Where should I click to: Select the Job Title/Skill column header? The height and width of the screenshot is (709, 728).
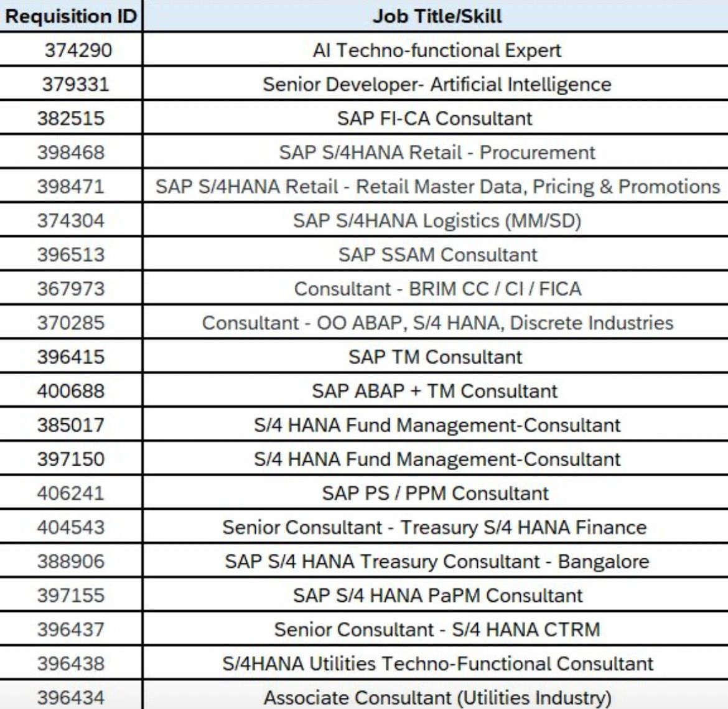click(436, 16)
